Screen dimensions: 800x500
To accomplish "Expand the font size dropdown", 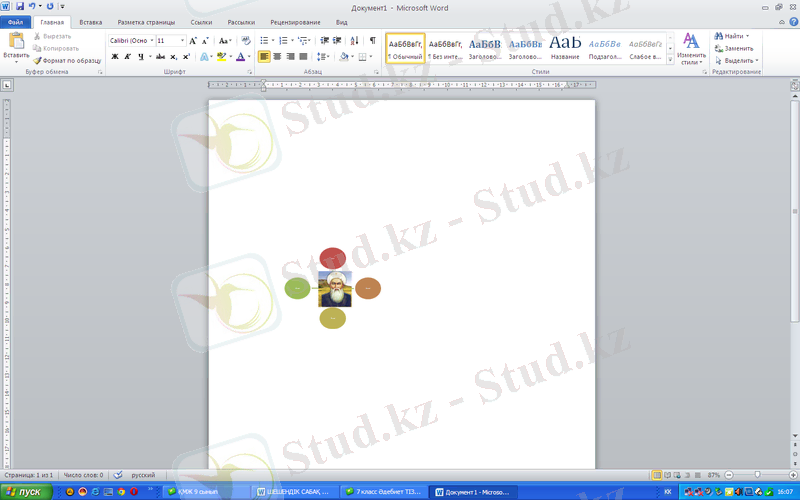I will tap(182, 41).
